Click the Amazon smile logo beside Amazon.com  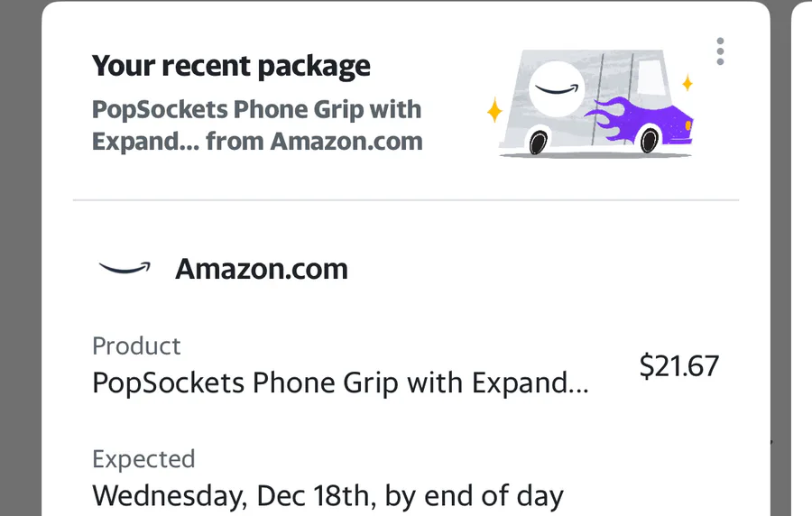click(x=125, y=268)
